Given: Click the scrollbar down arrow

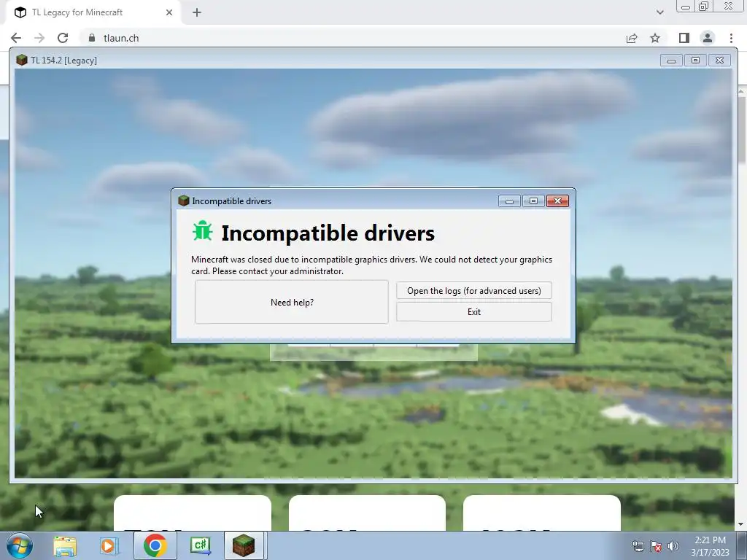Looking at the screenshot, I should click(x=742, y=525).
